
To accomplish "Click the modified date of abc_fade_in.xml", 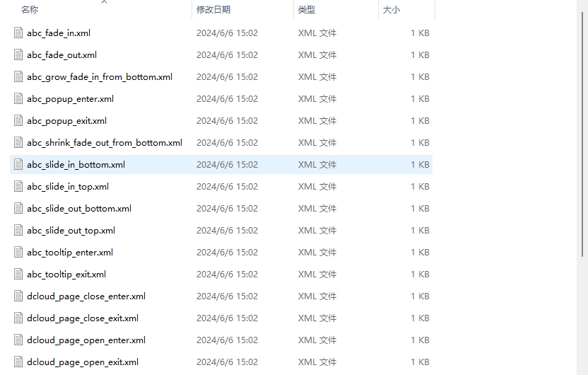I will (x=228, y=33).
